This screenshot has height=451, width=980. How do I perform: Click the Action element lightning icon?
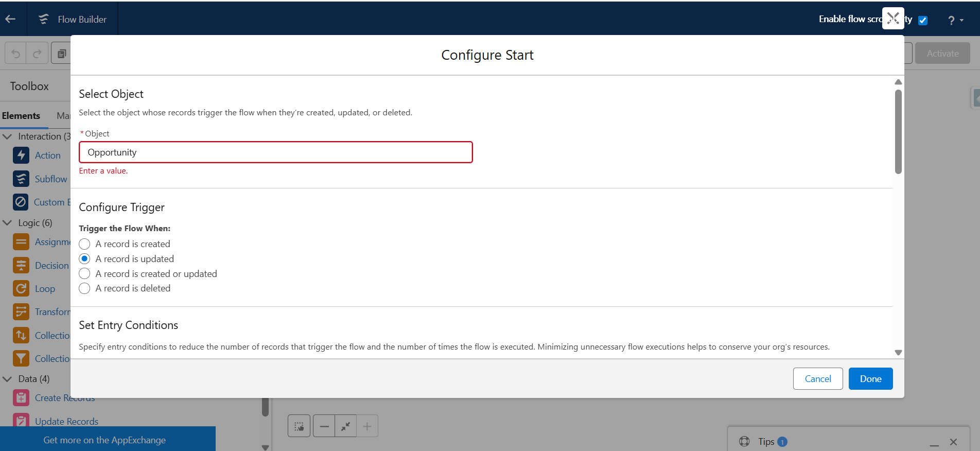[21, 155]
